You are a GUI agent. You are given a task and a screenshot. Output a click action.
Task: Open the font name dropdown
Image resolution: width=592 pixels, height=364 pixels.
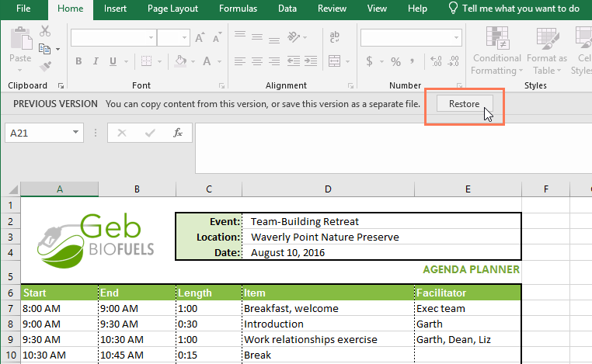[x=151, y=37]
